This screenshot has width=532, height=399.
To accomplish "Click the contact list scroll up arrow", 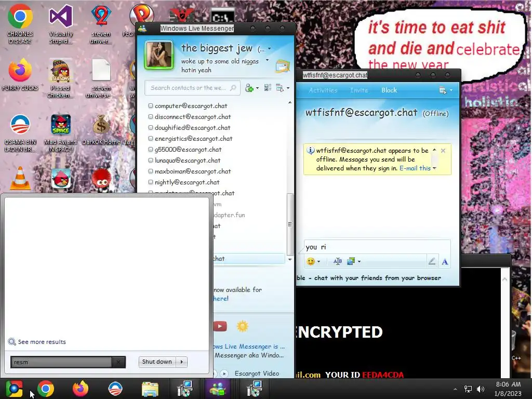I will tap(290, 102).
